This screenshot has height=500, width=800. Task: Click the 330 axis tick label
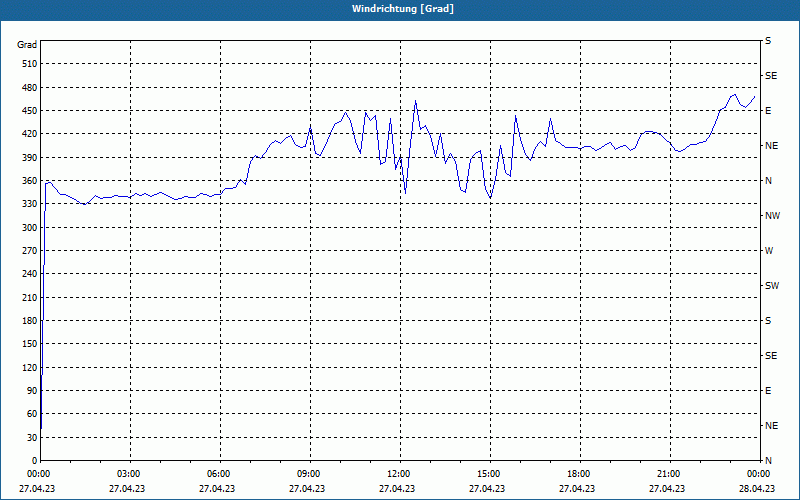tap(30, 204)
